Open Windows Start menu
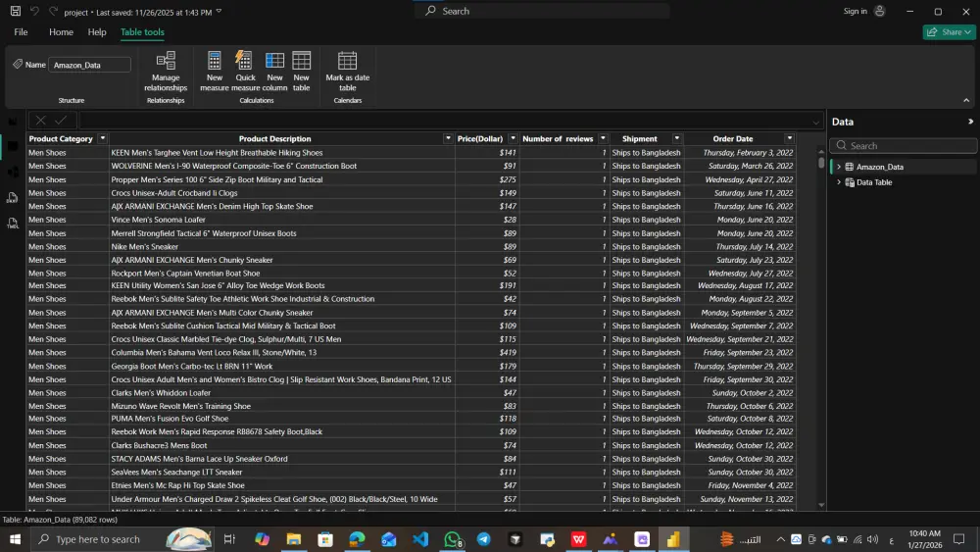Viewport: 980px width, 552px height. point(15,539)
